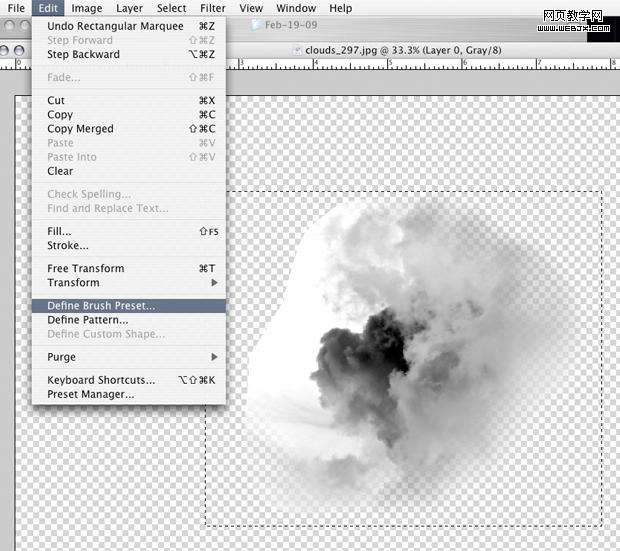The image size is (620, 551).
Task: Open the Layer menu
Action: click(129, 8)
